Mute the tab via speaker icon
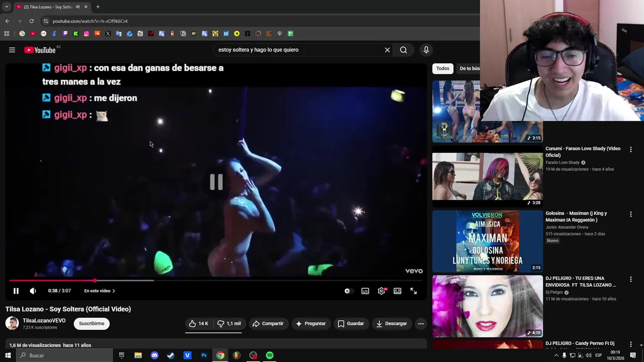This screenshot has width=644, height=362. (x=77, y=7)
